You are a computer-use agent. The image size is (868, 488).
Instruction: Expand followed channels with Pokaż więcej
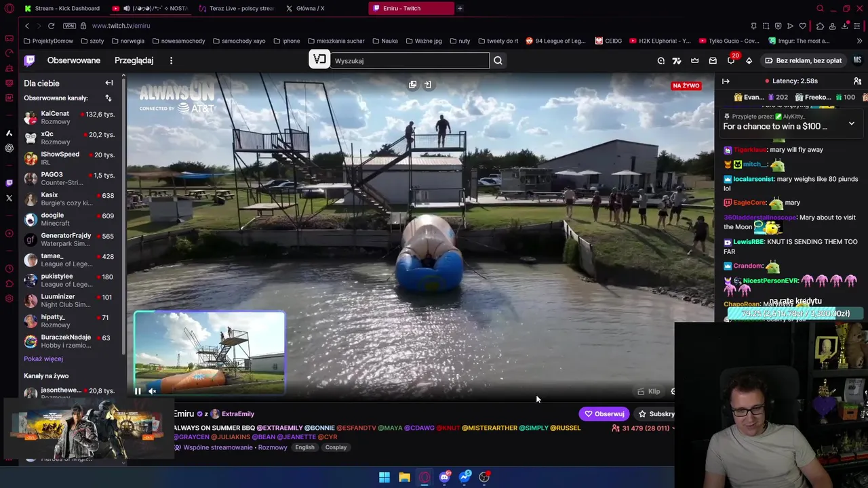pos(43,359)
